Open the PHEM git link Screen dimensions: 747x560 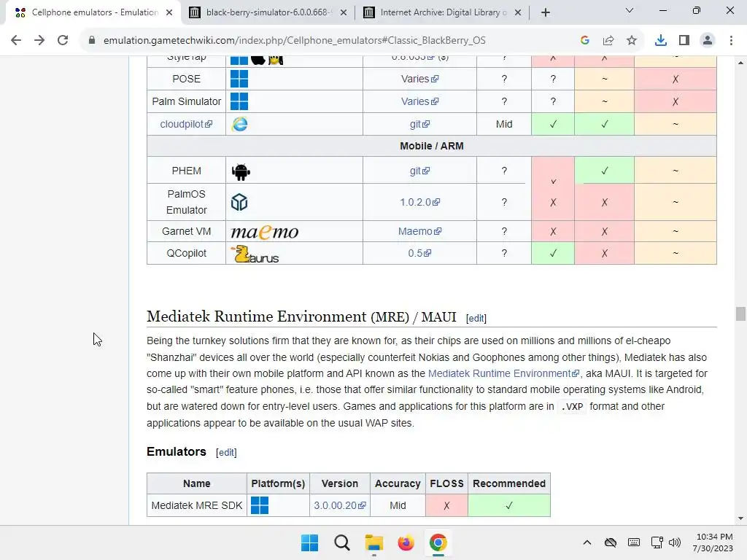(419, 171)
